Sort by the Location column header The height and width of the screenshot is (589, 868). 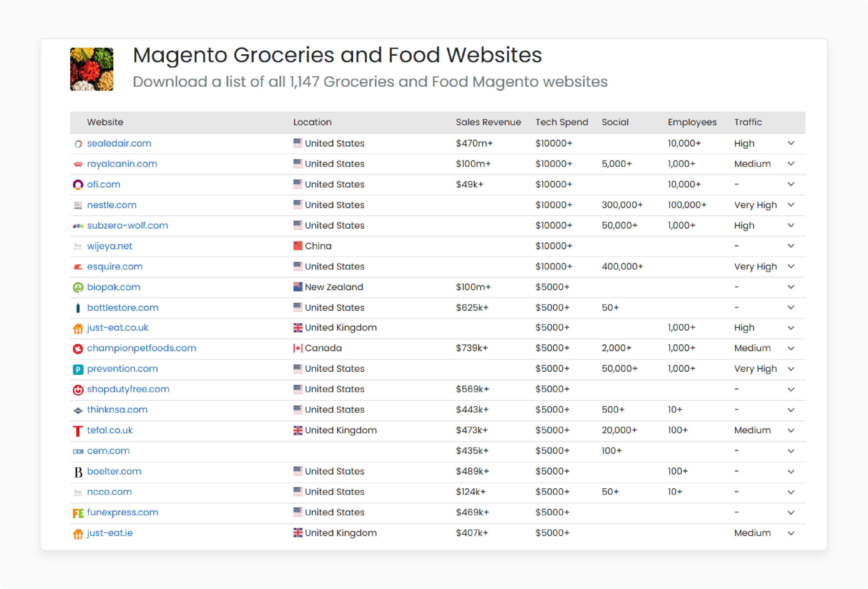tap(312, 122)
